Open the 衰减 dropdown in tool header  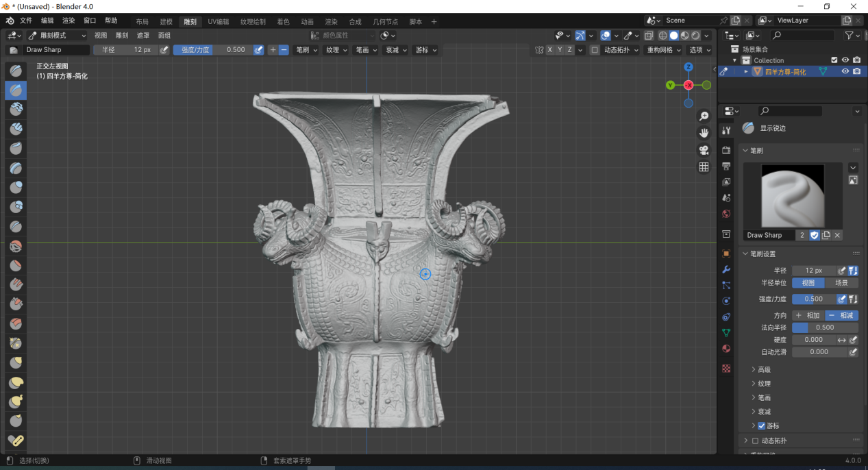[395, 50]
